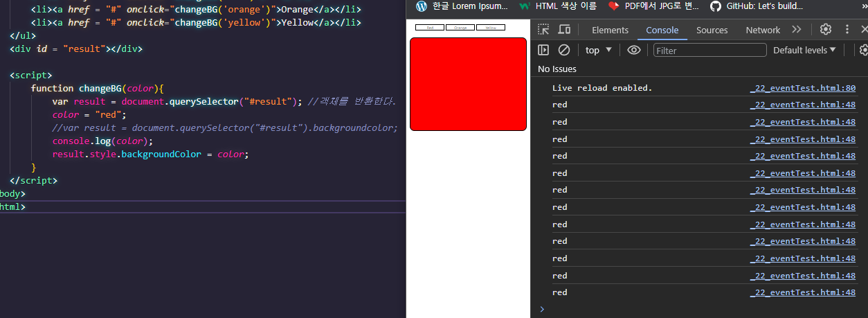Open the 한글 Lorem Ipsum bookmark
Viewport: 868px width, 318px height.
461,6
